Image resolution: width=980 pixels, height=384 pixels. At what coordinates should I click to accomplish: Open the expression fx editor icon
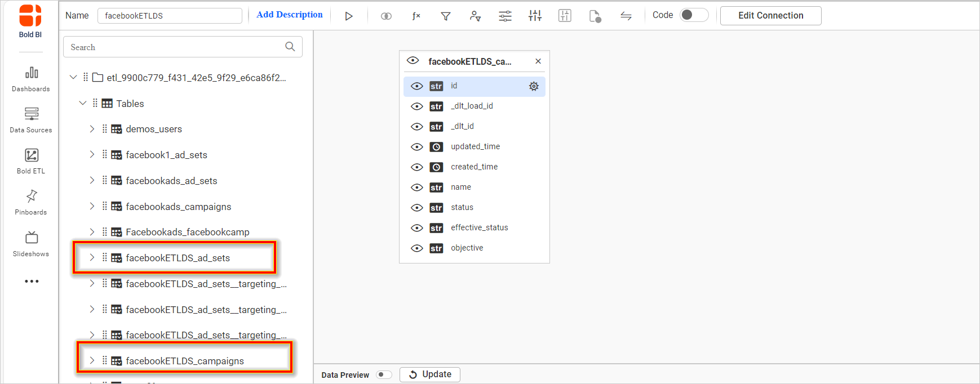(x=416, y=16)
